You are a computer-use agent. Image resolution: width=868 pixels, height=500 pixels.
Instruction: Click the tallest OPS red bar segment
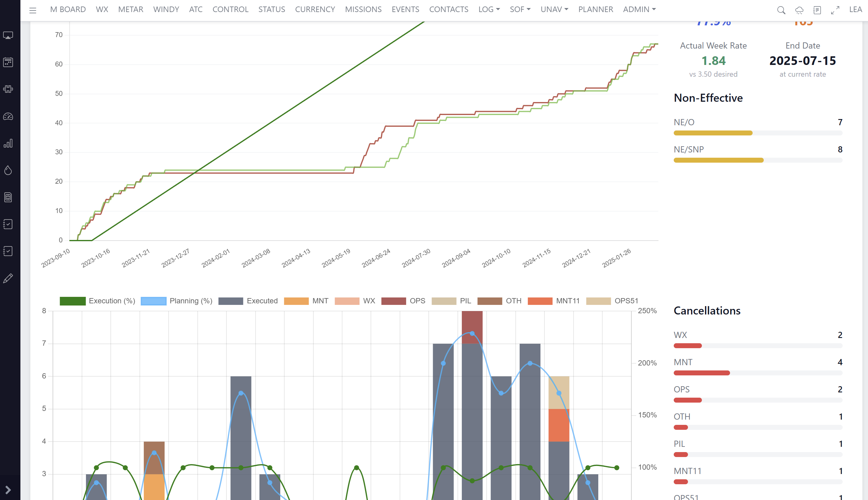tap(472, 327)
